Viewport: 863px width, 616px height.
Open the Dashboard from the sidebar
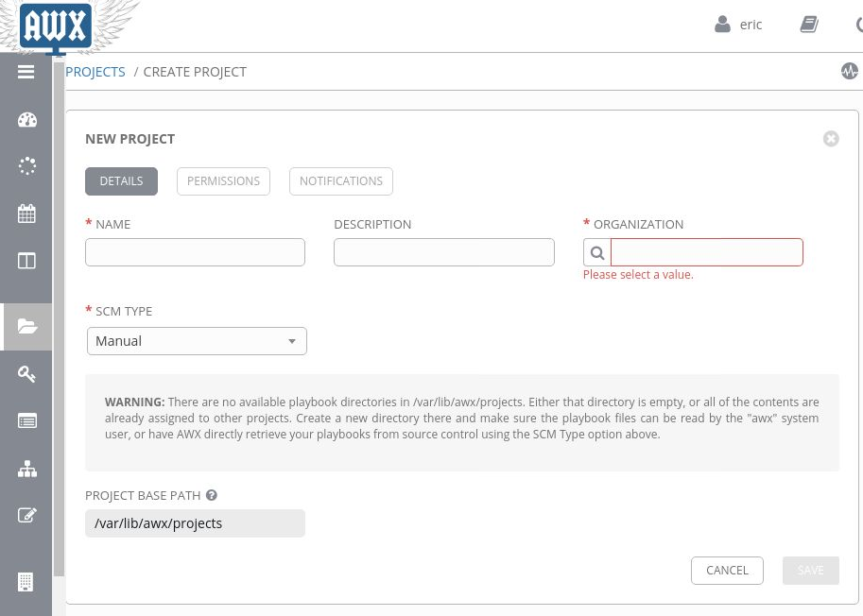(x=26, y=119)
